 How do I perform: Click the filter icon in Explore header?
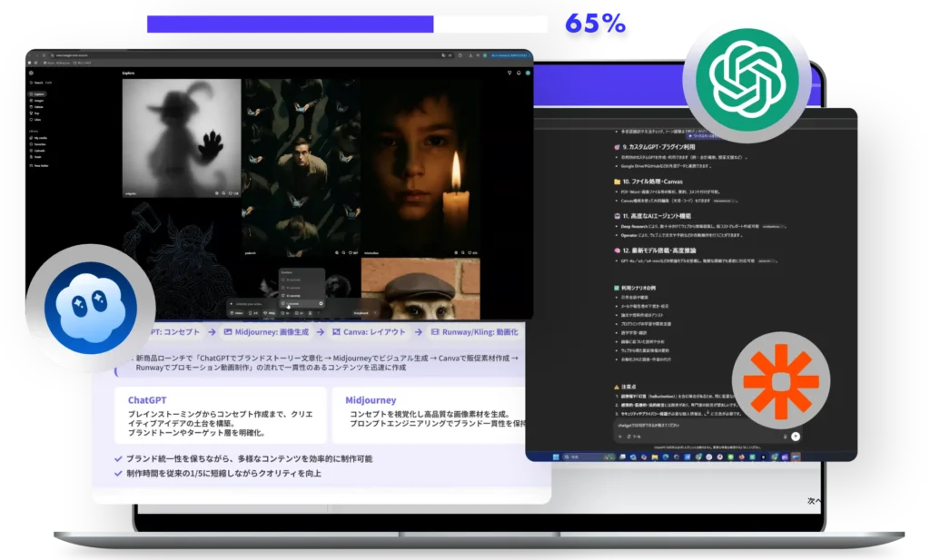pyautogui.click(x=510, y=73)
